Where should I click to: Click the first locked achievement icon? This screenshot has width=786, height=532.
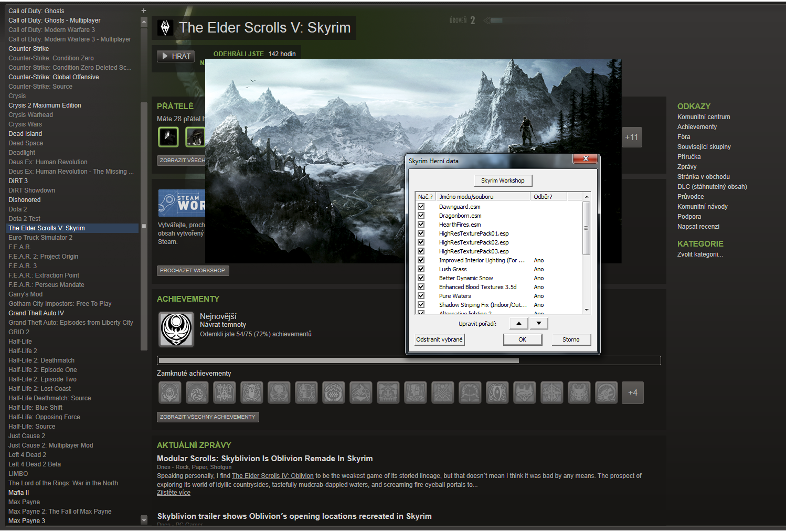pyautogui.click(x=170, y=392)
